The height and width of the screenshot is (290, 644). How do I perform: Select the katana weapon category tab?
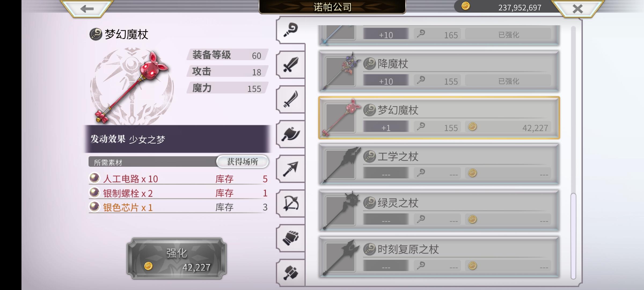(x=291, y=99)
